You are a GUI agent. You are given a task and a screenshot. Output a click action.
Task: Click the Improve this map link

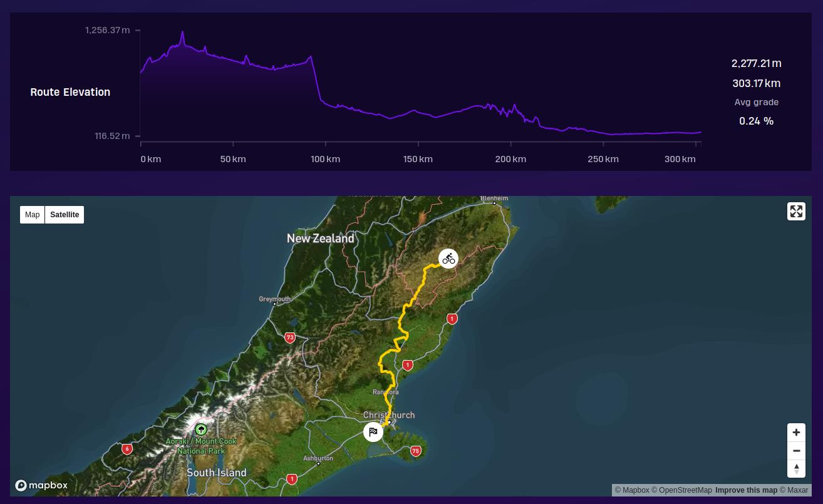point(746,490)
